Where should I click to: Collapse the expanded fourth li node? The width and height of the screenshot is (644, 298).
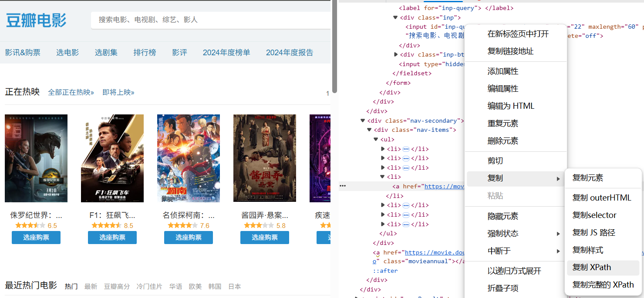click(383, 177)
